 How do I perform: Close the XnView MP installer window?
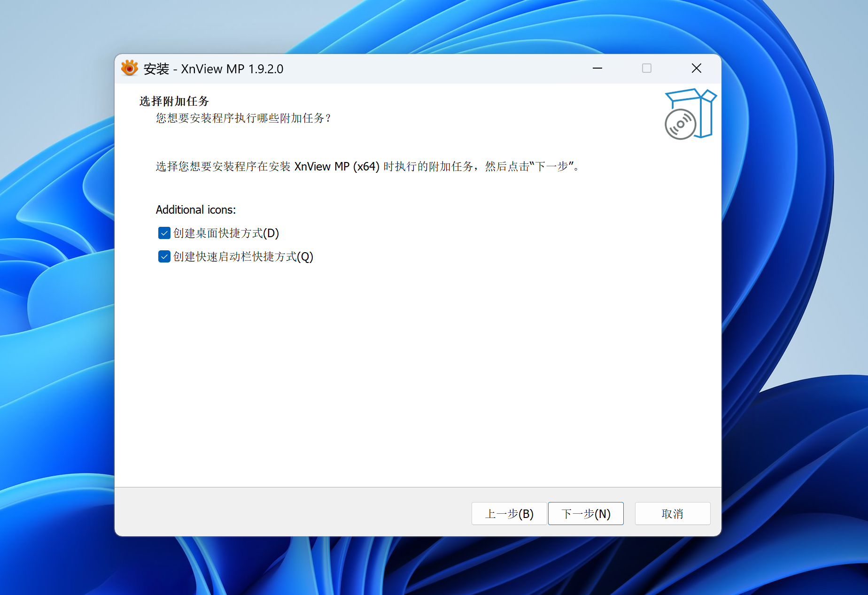pos(696,69)
